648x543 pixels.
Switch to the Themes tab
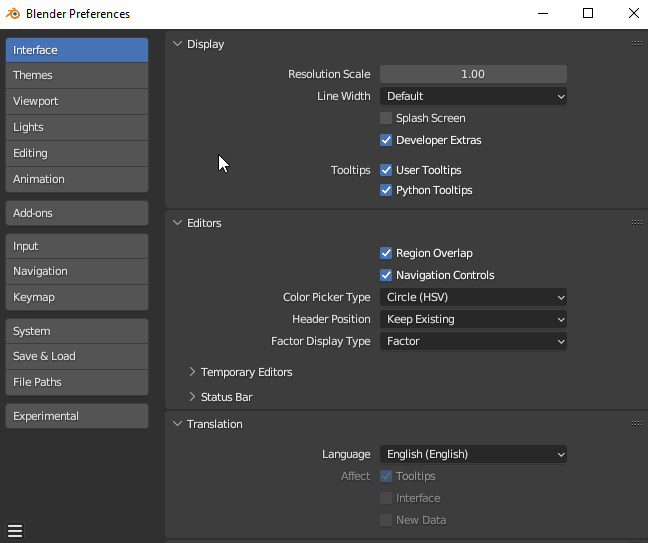pyautogui.click(x=77, y=75)
